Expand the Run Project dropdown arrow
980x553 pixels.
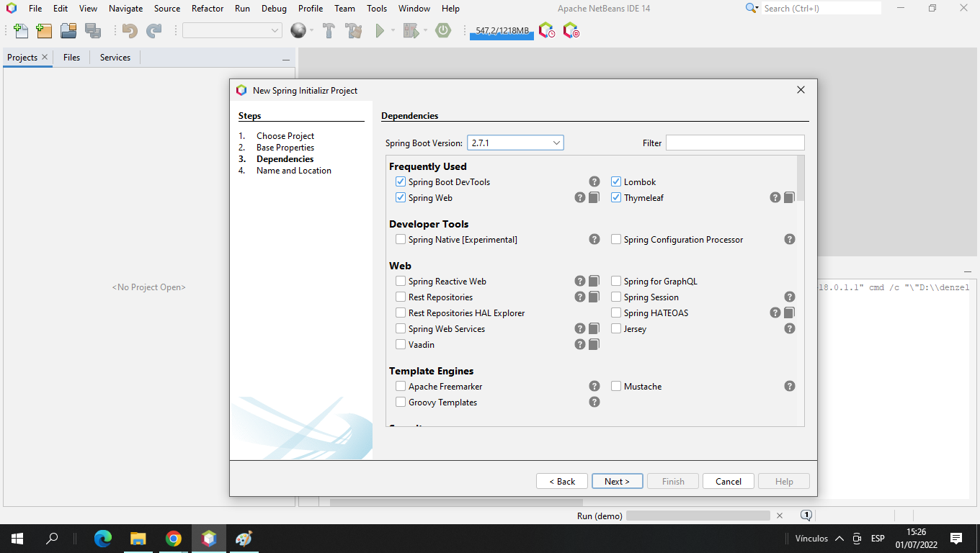coord(393,31)
